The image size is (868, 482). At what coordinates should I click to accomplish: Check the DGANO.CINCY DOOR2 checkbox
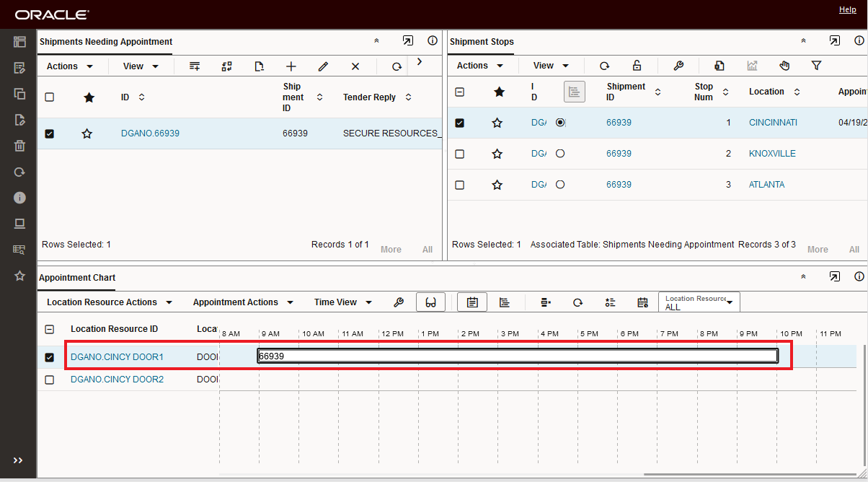pyautogui.click(x=50, y=380)
